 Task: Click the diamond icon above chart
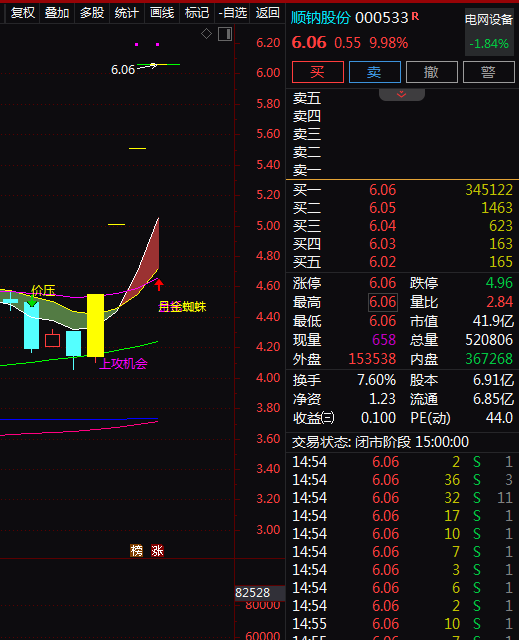(206, 33)
